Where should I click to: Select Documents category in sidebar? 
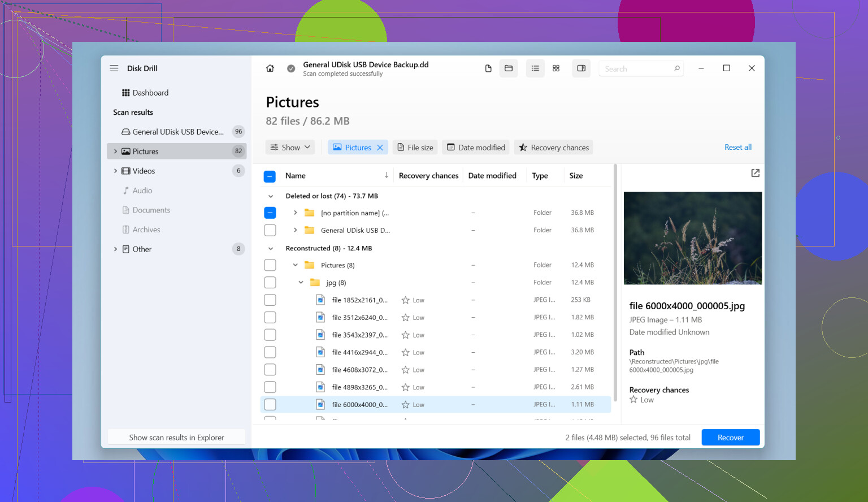146,210
